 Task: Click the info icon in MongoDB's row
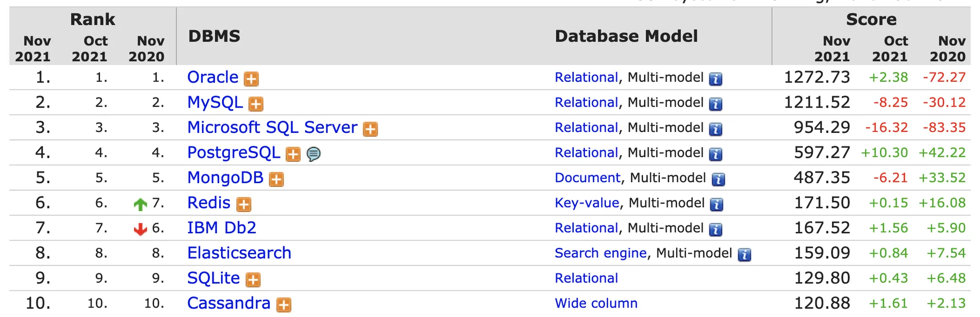718,179
